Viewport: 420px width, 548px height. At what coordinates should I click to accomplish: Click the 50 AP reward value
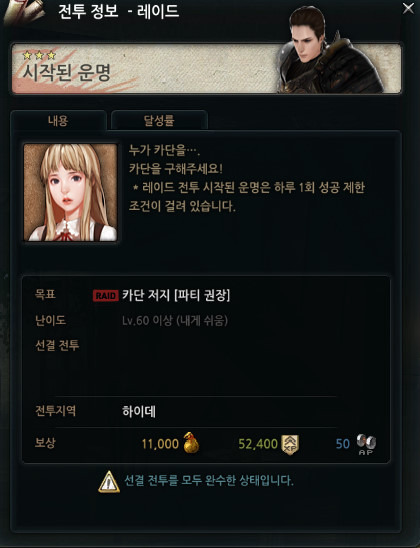[343, 444]
